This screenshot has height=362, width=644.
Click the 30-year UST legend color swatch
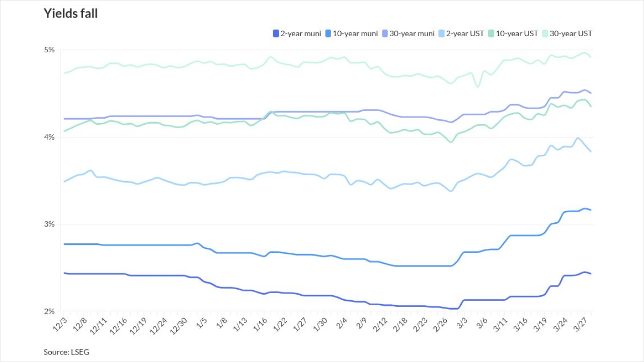tap(544, 34)
